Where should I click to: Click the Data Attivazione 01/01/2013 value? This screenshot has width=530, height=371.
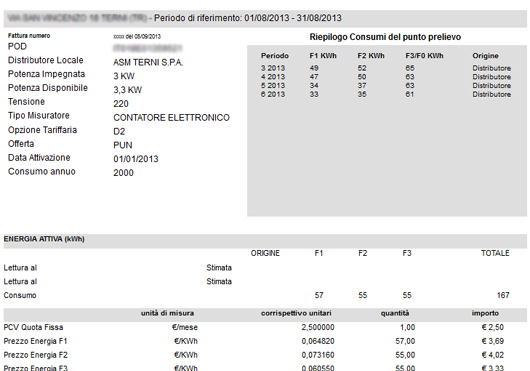(136, 159)
